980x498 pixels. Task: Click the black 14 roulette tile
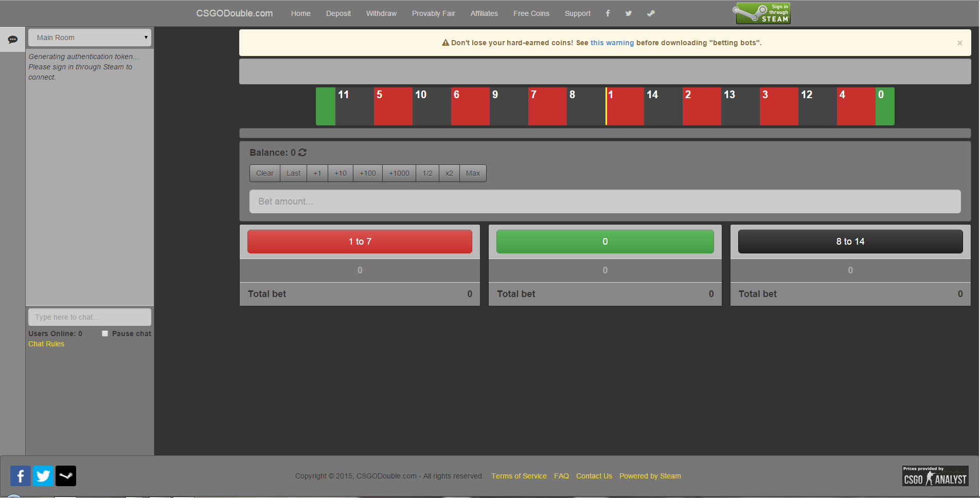click(x=663, y=106)
